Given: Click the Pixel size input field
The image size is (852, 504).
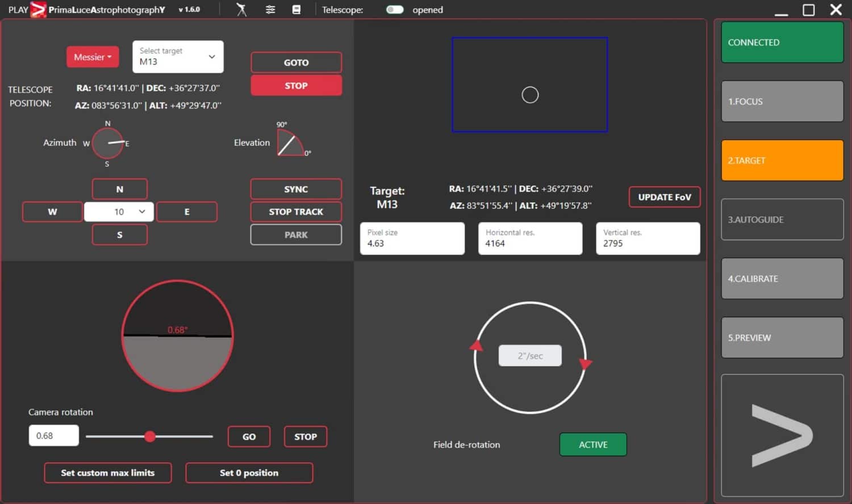Looking at the screenshot, I should coord(412,238).
